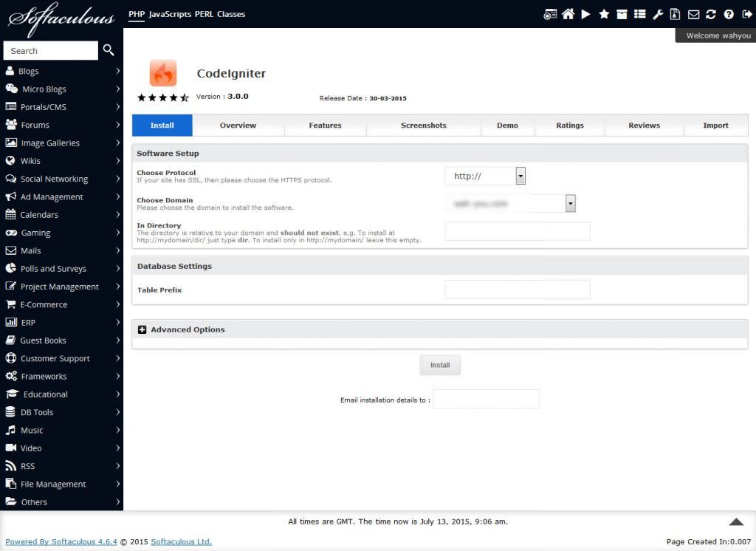This screenshot has width=756, height=551.
Task: Open the email settings envelope icon
Action: (x=694, y=14)
